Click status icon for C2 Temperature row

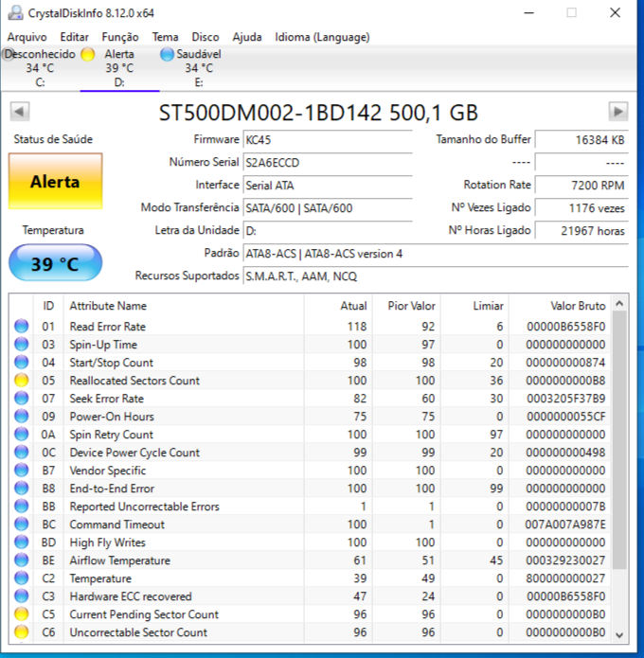click(22, 578)
